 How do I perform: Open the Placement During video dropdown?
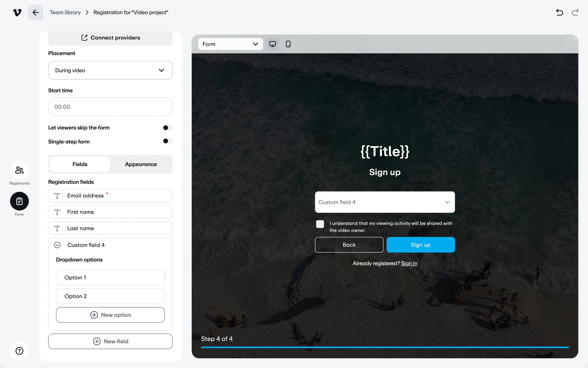pyautogui.click(x=110, y=71)
